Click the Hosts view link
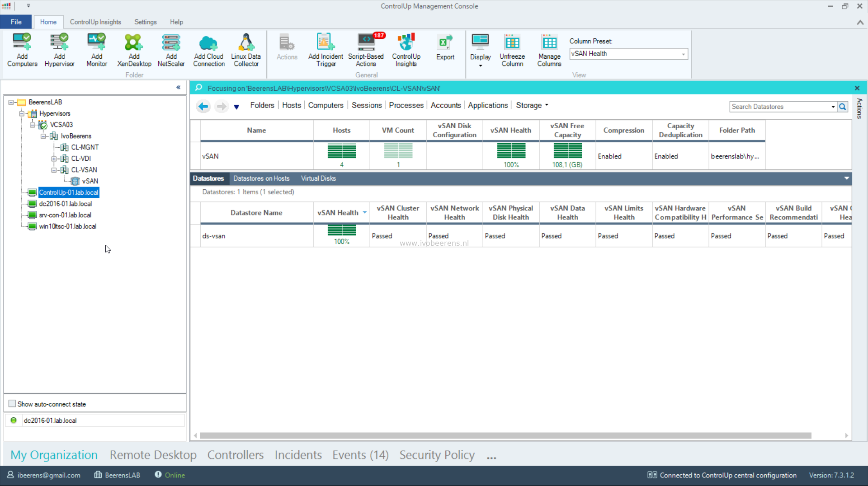Viewport: 868px width, 486px height. coord(292,105)
